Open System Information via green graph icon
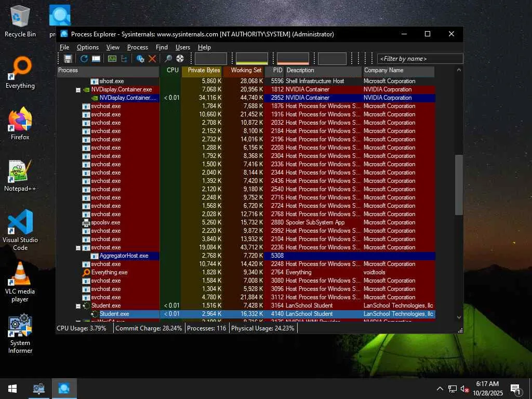532x399 pixels. point(112,59)
